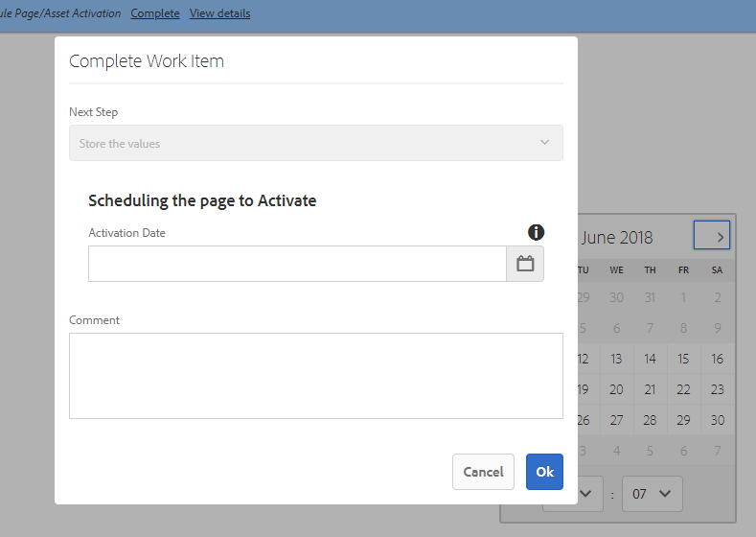Viewport: 756px width, 537px height.
Task: Pick June 30 on the calendar
Action: pyautogui.click(x=717, y=420)
